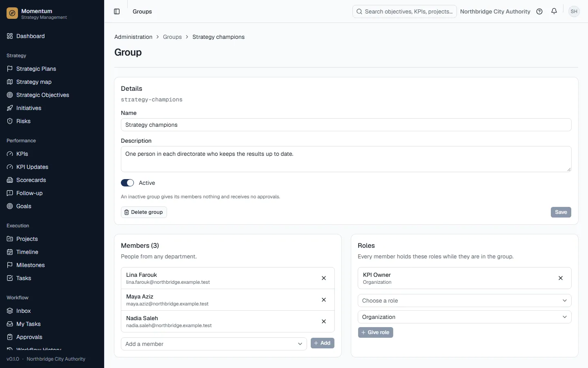Screen dimensions: 588x368
Task: Toggle the Active group switch
Action: click(x=127, y=183)
